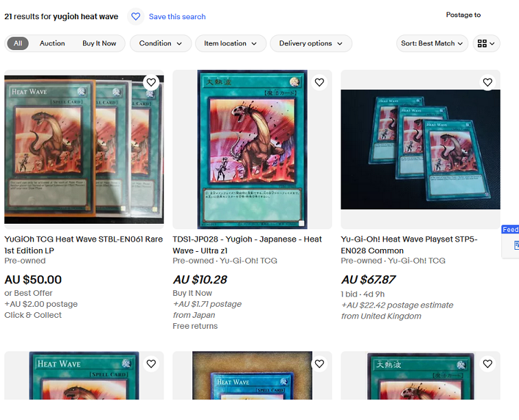
Task: Expand the Item location filter
Action: [231, 43]
